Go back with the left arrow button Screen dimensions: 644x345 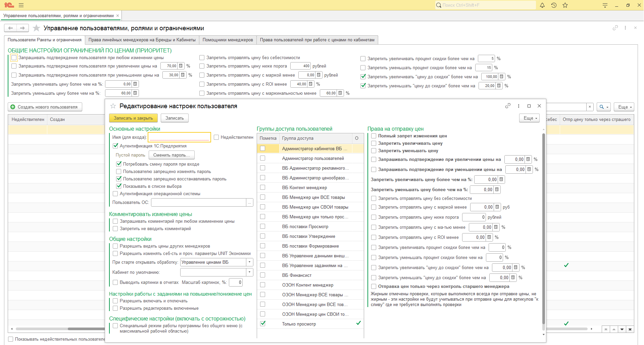coord(10,28)
